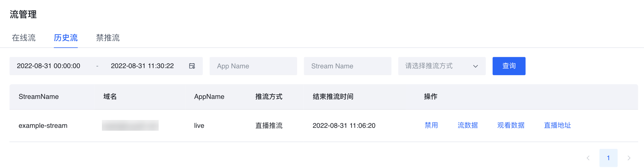Click the 查询 button
This screenshot has height=168, width=644.
pos(509,66)
